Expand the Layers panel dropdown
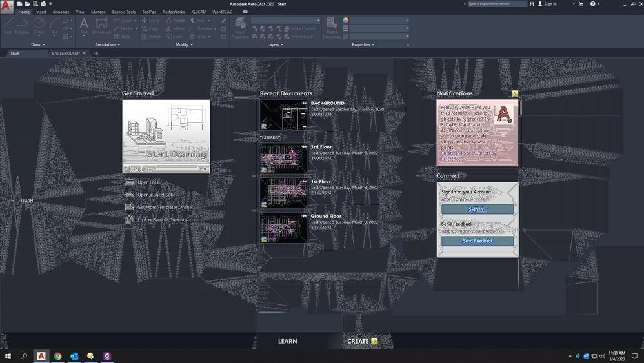Viewport: 644px width, 363px height. (275, 44)
